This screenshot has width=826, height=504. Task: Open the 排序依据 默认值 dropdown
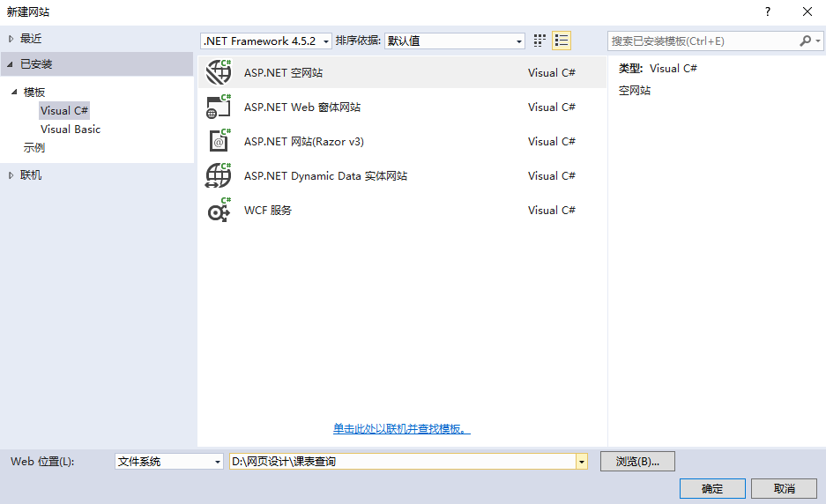click(455, 41)
